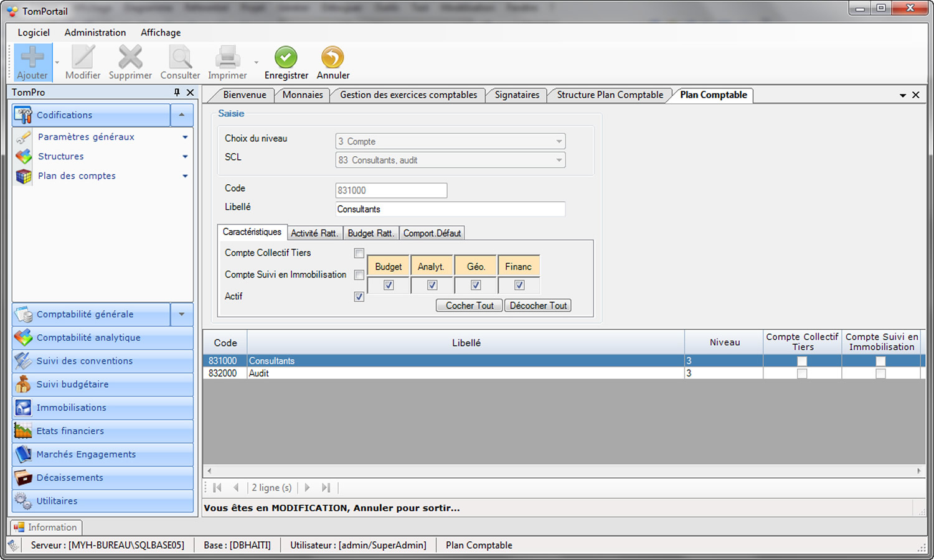The image size is (934, 560).
Task: Open Etats financiers chart icon
Action: pos(24,431)
